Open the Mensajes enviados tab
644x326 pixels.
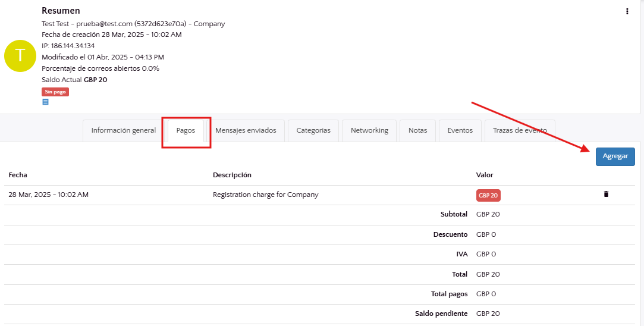click(x=246, y=130)
